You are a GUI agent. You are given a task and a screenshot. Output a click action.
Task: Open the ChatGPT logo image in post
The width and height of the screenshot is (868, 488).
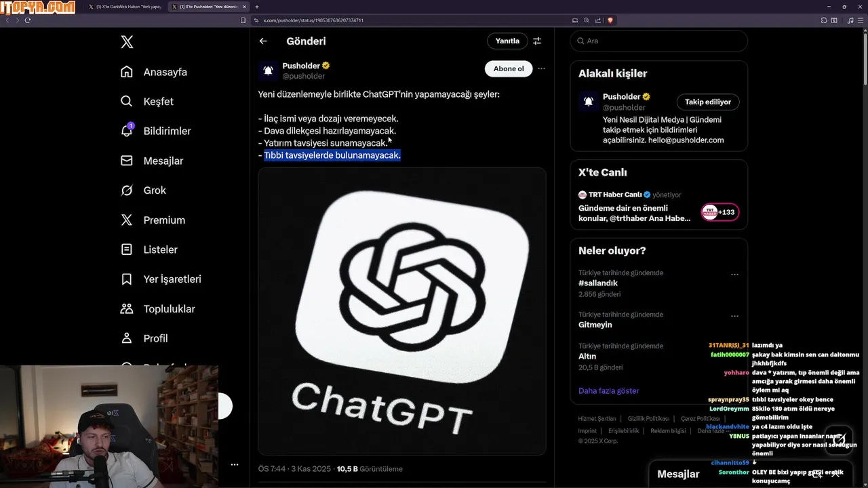coord(401,311)
